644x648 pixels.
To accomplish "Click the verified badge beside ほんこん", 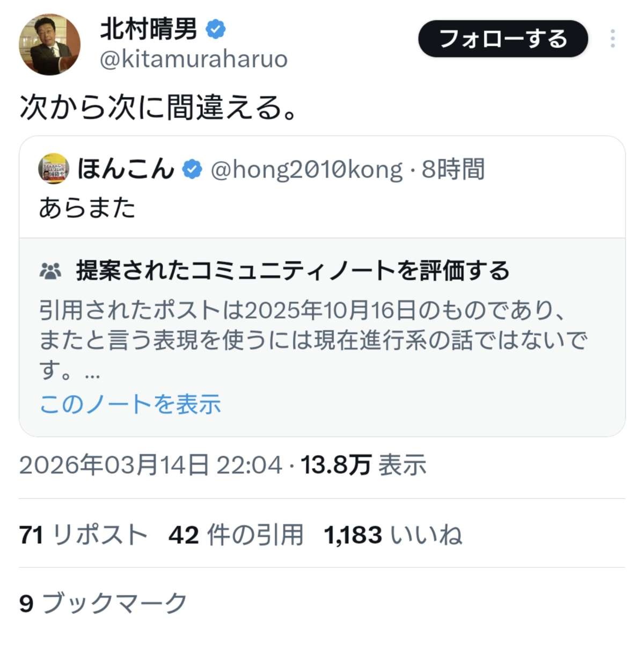I will coord(192,170).
